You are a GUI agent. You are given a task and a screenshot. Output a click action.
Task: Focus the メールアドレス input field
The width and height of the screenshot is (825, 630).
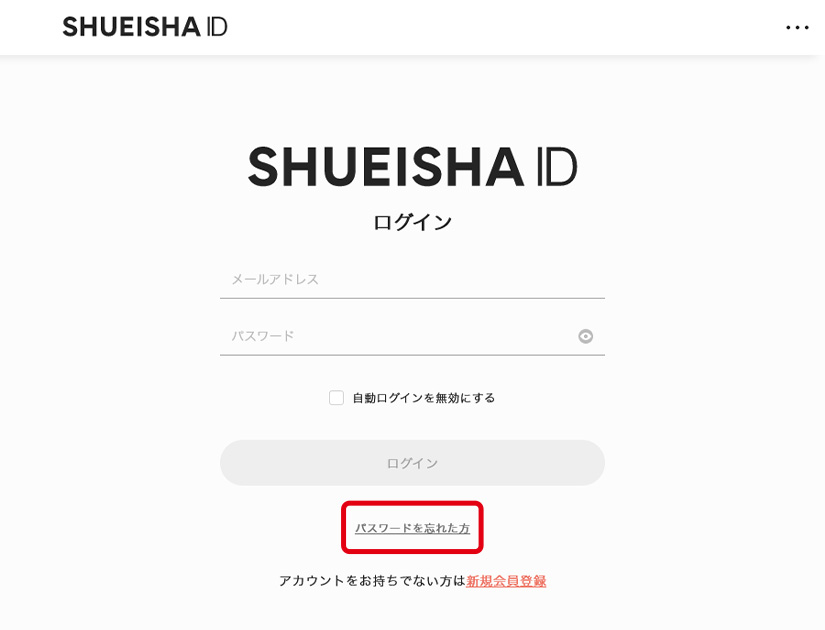click(x=412, y=279)
